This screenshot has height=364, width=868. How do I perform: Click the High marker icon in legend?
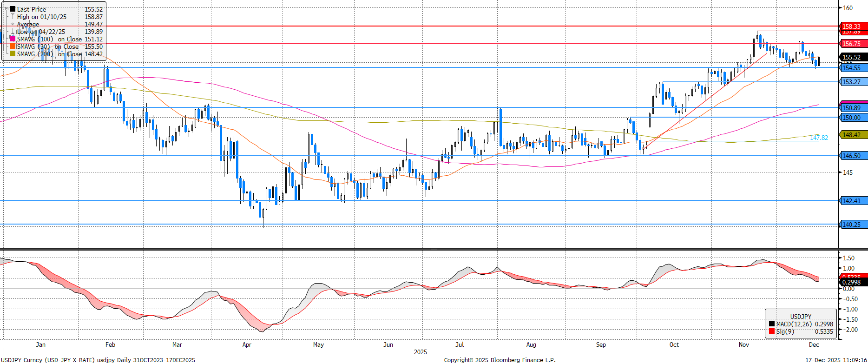click(13, 17)
